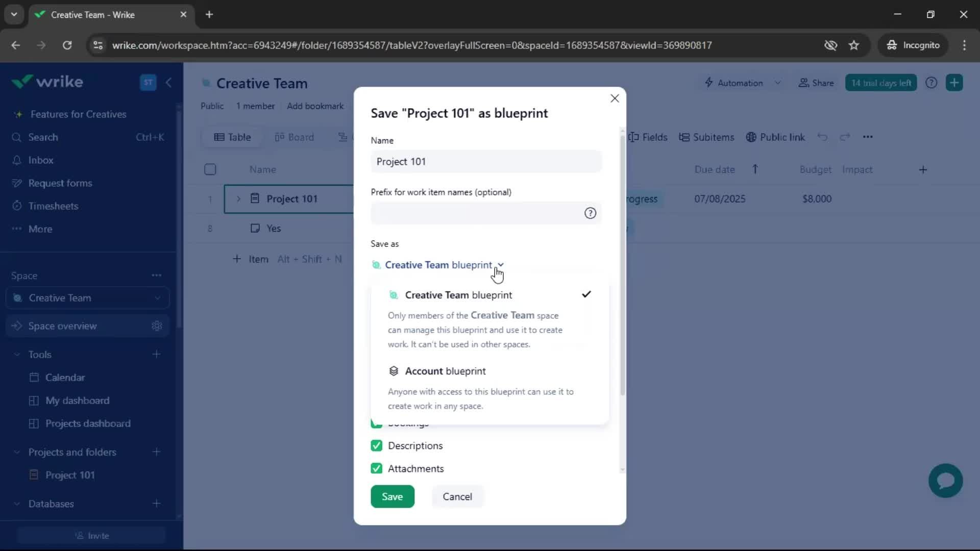Open the Creative Team space dropdown

88,298
